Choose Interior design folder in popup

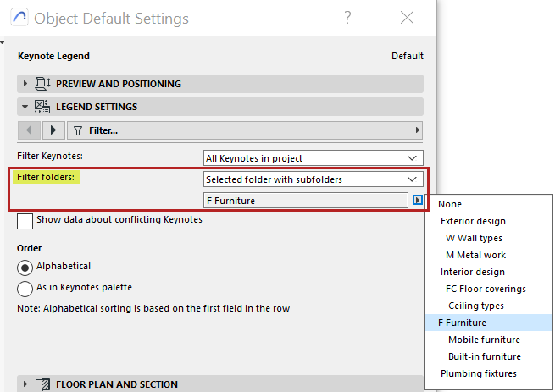(x=488, y=272)
